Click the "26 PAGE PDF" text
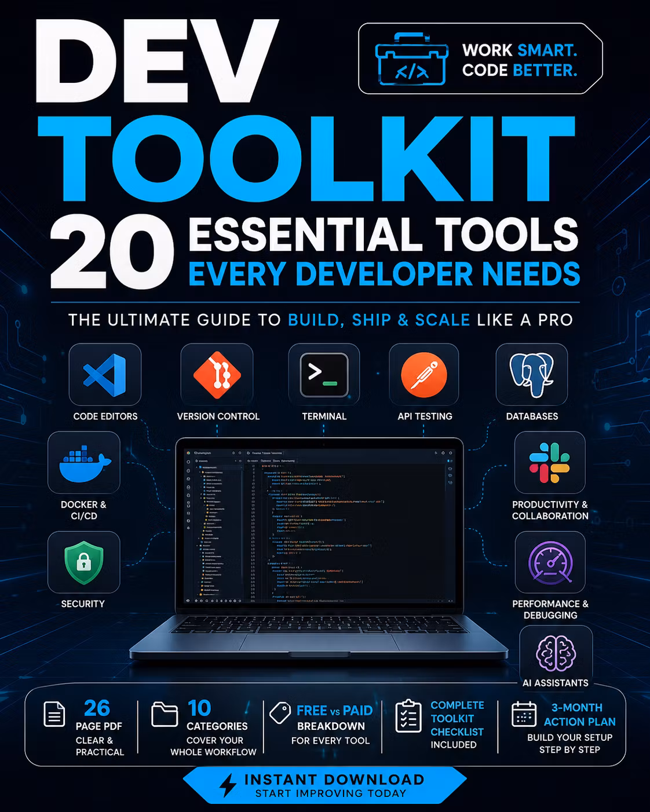The image size is (650, 812). (x=98, y=715)
